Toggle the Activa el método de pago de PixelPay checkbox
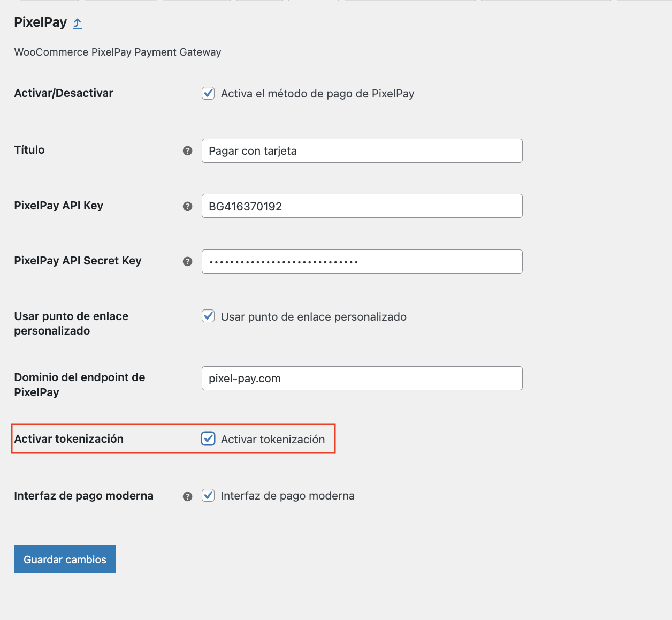The height and width of the screenshot is (620, 672). coord(208,93)
